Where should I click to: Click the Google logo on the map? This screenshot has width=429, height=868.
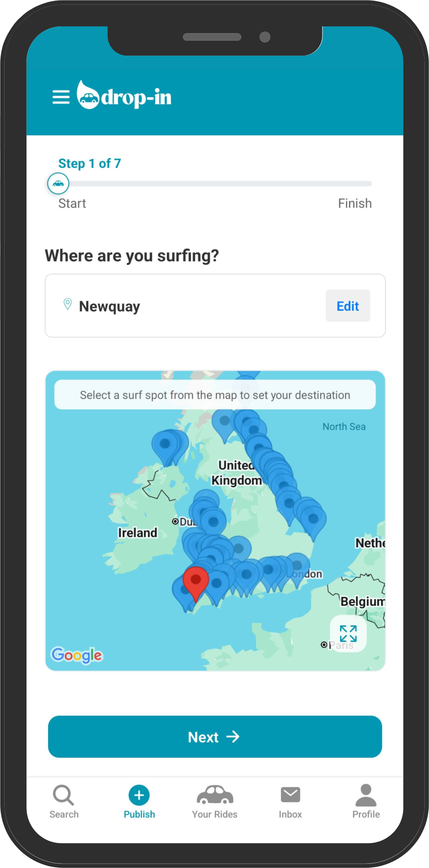[77, 655]
